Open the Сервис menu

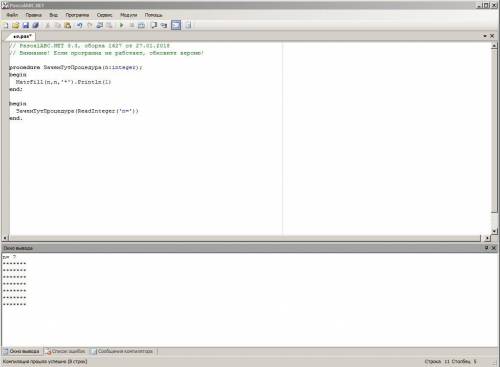tap(104, 15)
